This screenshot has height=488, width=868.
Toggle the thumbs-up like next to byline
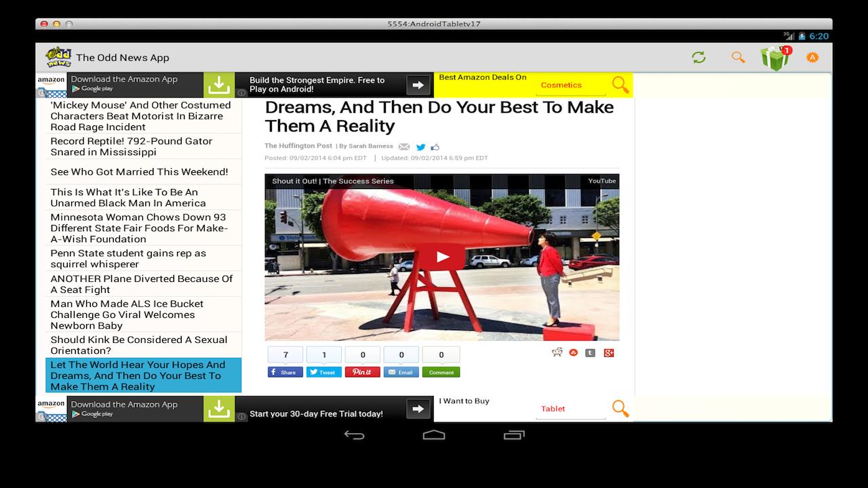(x=435, y=146)
